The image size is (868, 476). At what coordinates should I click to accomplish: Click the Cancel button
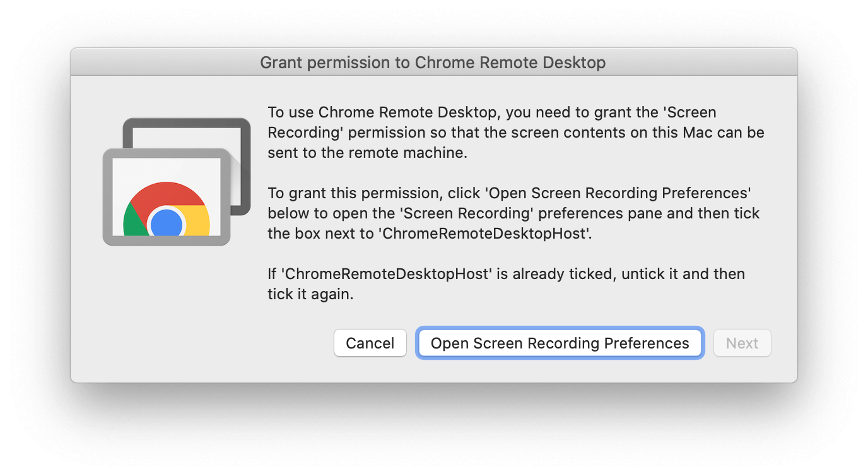370,343
